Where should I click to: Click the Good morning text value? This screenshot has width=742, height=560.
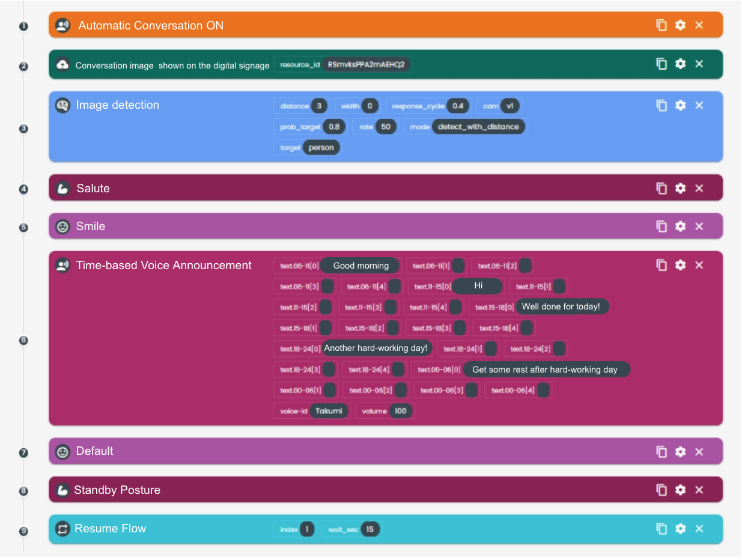pyautogui.click(x=361, y=266)
